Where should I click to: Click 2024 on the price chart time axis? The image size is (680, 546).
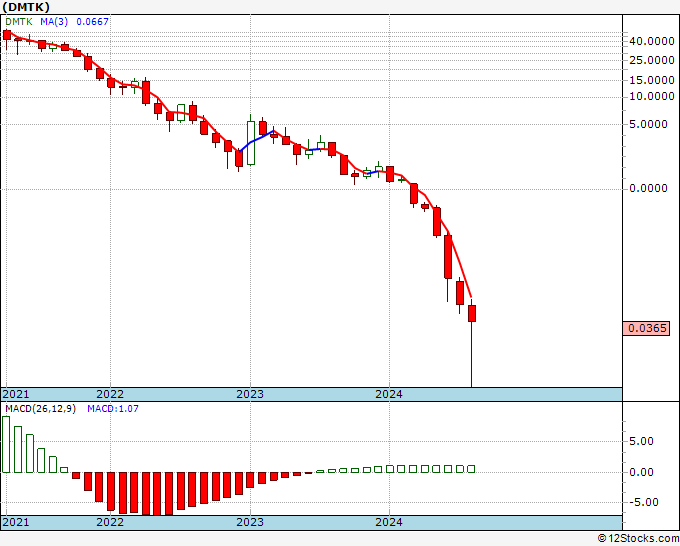(389, 394)
